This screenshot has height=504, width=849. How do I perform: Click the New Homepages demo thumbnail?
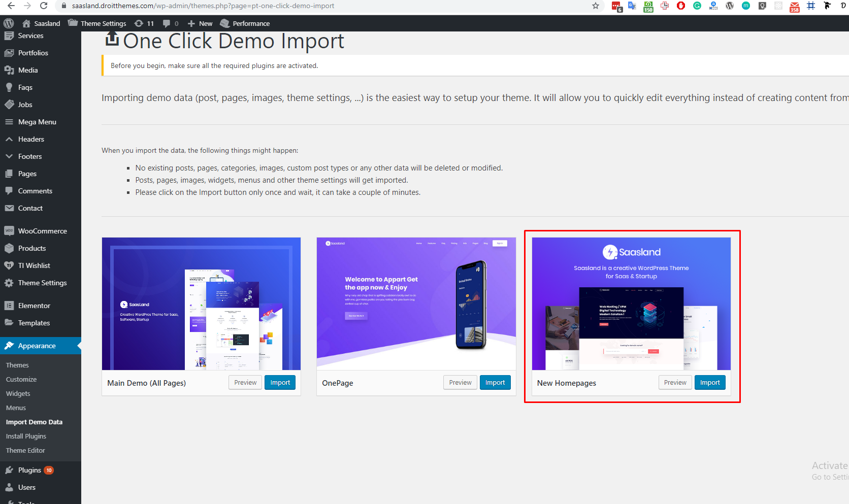point(631,304)
